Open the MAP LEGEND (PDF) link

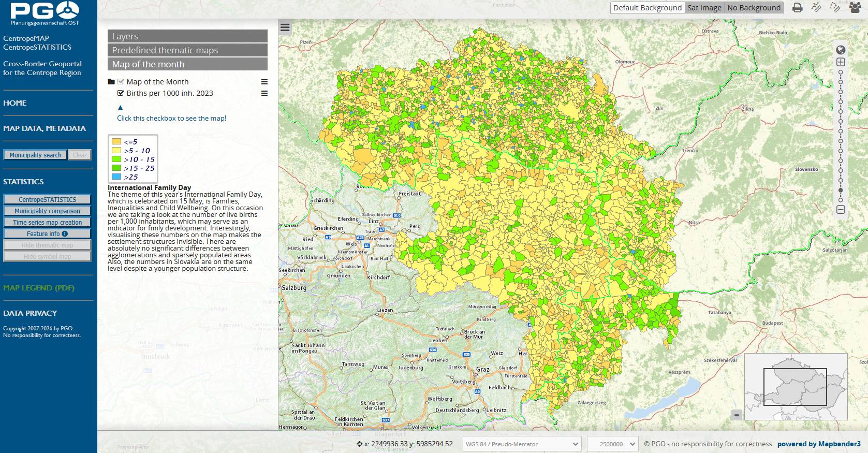(39, 288)
